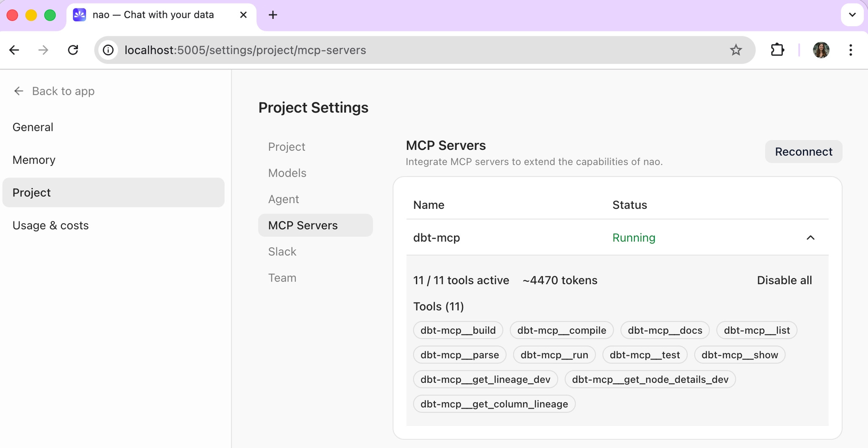
Task: Click the Status column header
Action: 629,205
